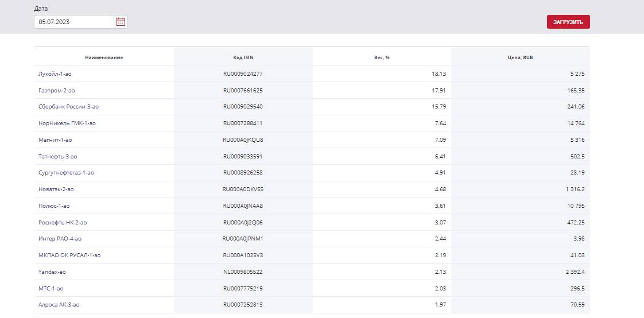Click the date input field showing 05.07.2023
Image resolution: width=644 pixels, height=318 pixels.
coord(74,22)
